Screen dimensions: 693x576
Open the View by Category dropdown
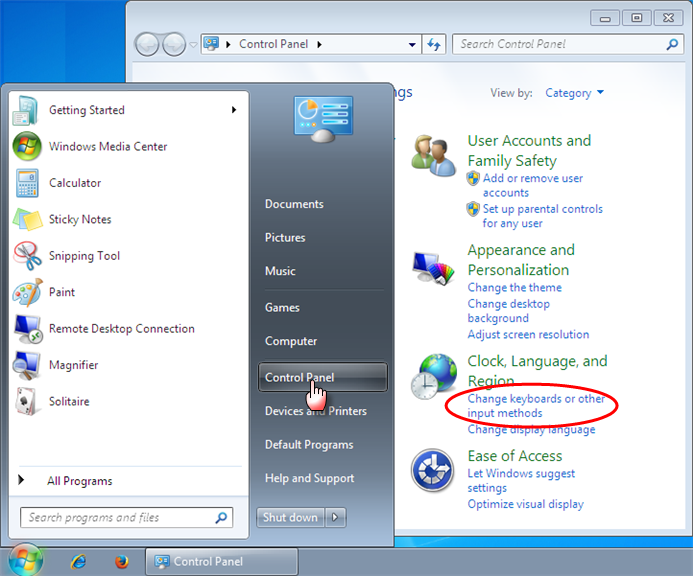pyautogui.click(x=574, y=93)
